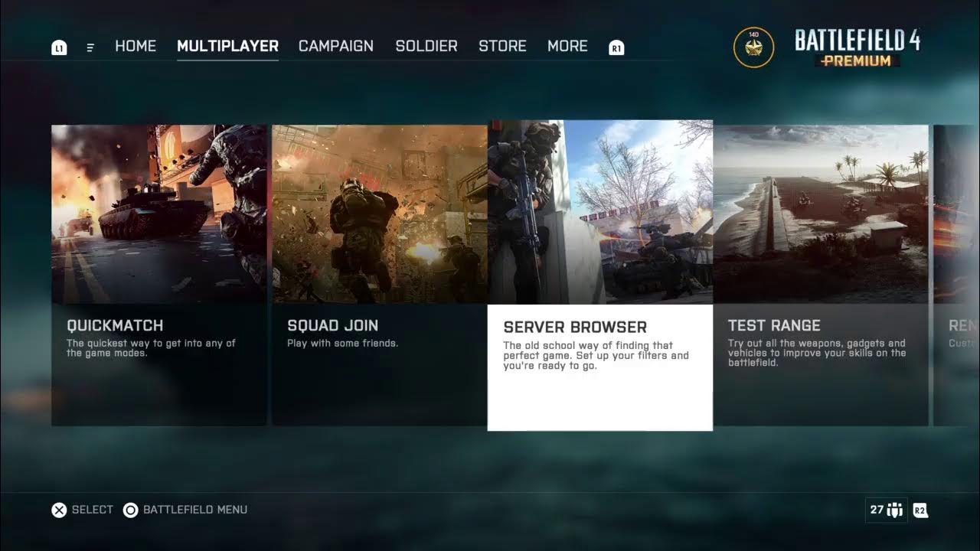Click the Squad Join soldier artwork

380,214
